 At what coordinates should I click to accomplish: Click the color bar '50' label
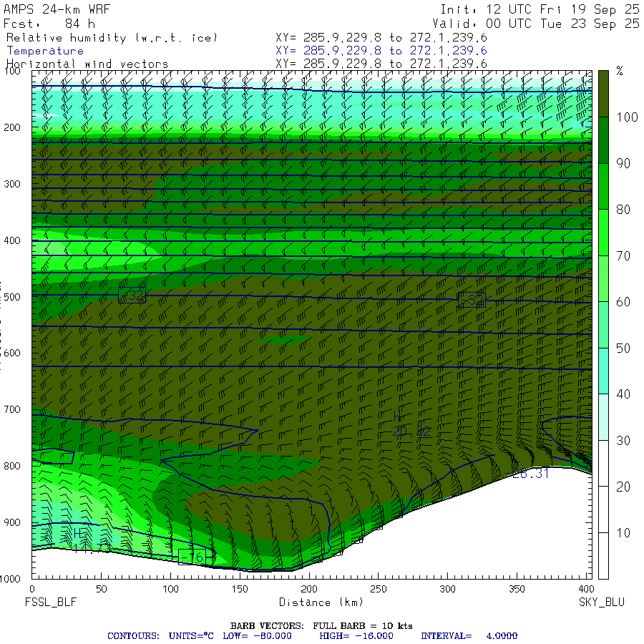click(623, 348)
